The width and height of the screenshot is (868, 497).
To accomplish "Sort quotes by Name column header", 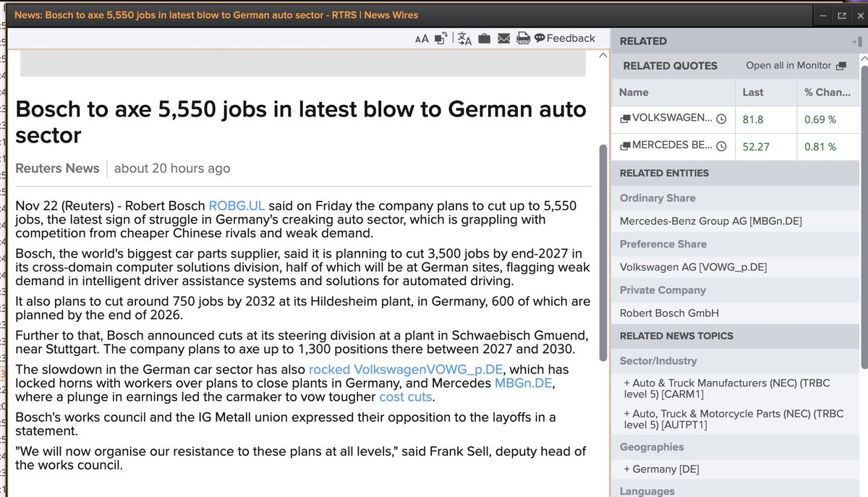I will 673,93.
